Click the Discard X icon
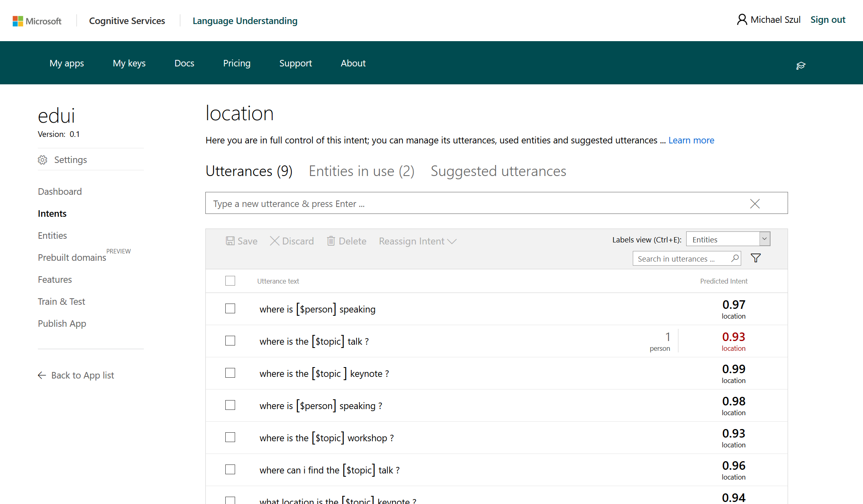The height and width of the screenshot is (504, 863). tap(275, 241)
